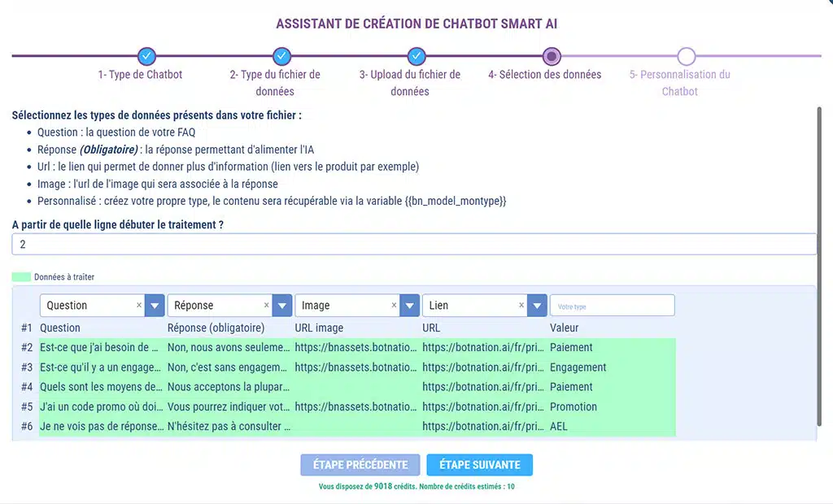Image resolution: width=833 pixels, height=504 pixels.
Task: Open the Question column type dropdown
Action: 155,306
